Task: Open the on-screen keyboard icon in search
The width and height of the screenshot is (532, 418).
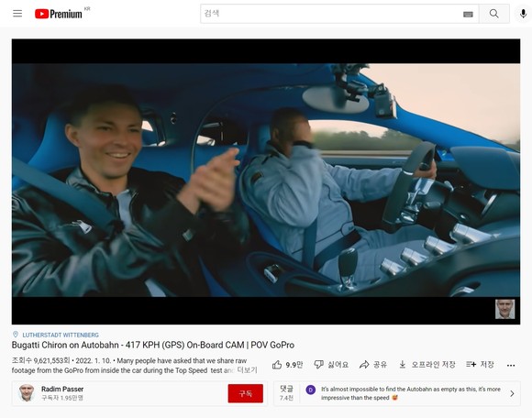Action: (x=468, y=14)
